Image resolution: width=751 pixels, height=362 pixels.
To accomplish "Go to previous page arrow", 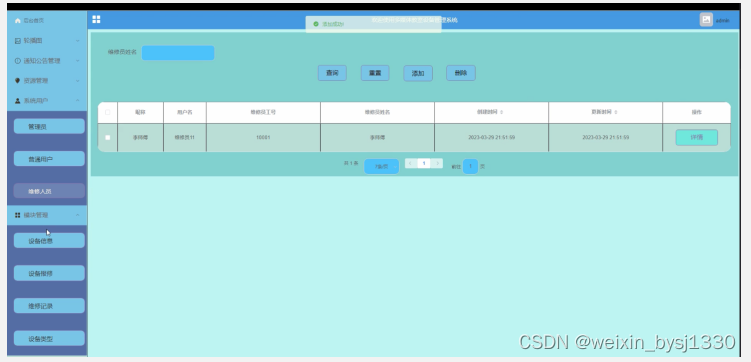I will click(410, 163).
